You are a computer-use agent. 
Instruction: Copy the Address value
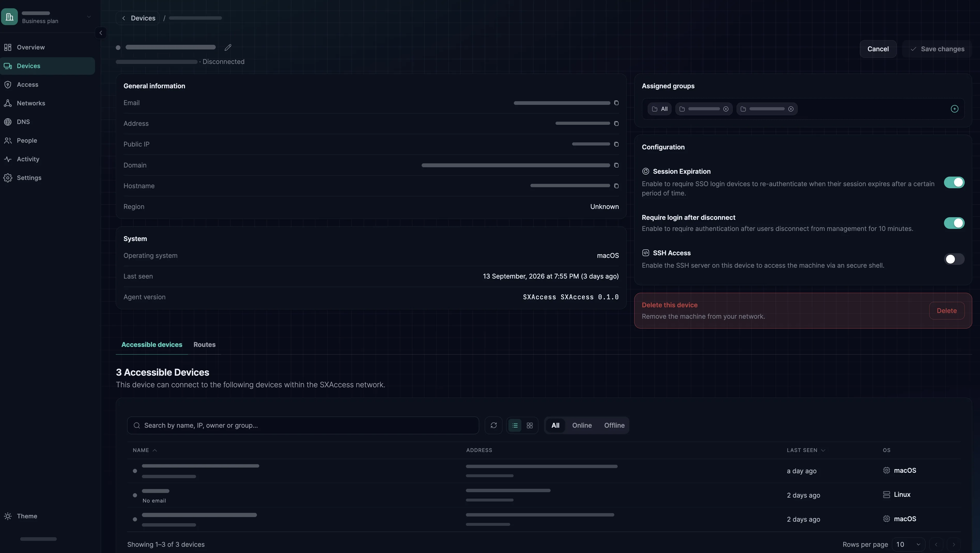[x=616, y=123]
